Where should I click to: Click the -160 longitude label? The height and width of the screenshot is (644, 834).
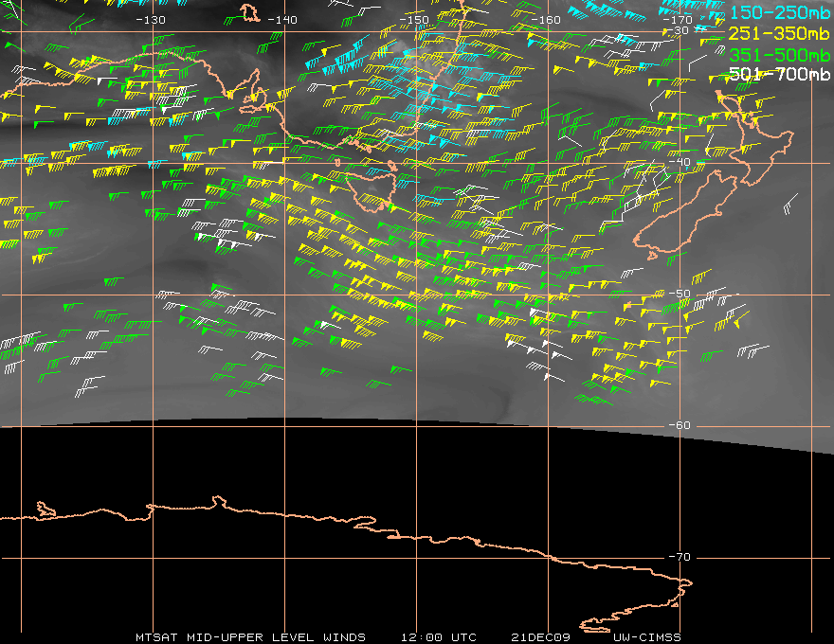pos(547,19)
